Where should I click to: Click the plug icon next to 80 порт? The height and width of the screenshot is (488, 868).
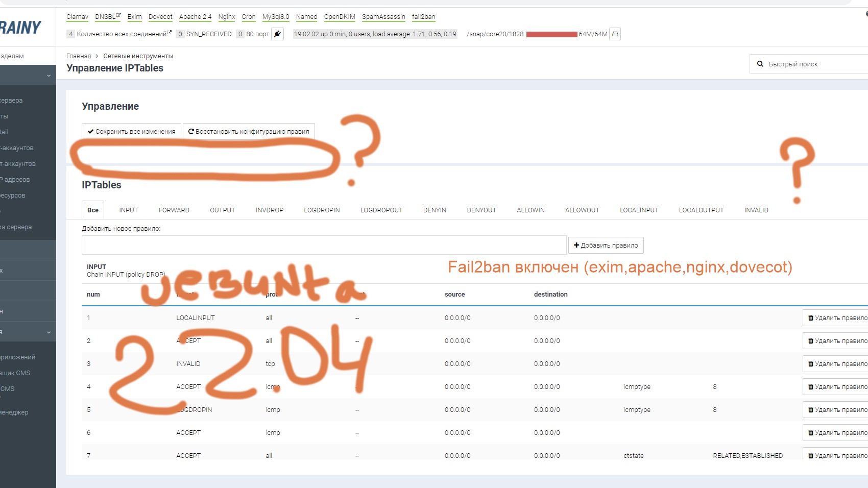pyautogui.click(x=277, y=34)
